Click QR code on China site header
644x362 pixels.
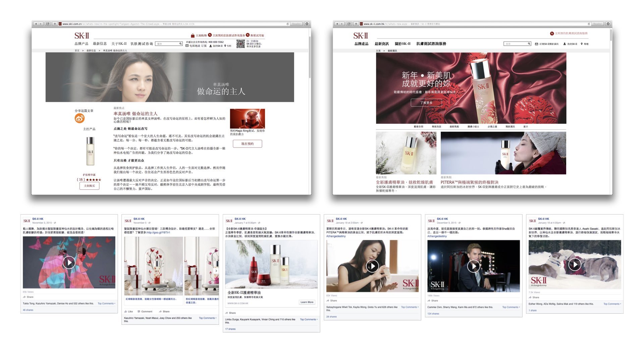[240, 44]
